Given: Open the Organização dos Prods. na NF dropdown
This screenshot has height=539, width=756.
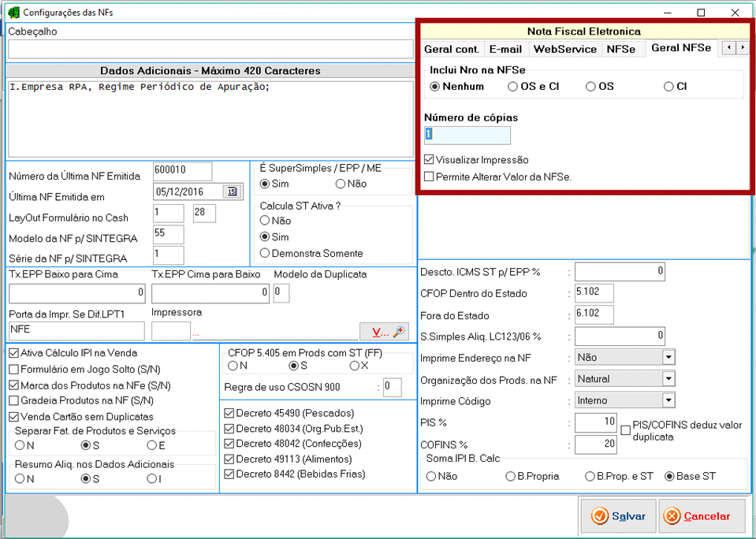Looking at the screenshot, I should click(x=668, y=379).
